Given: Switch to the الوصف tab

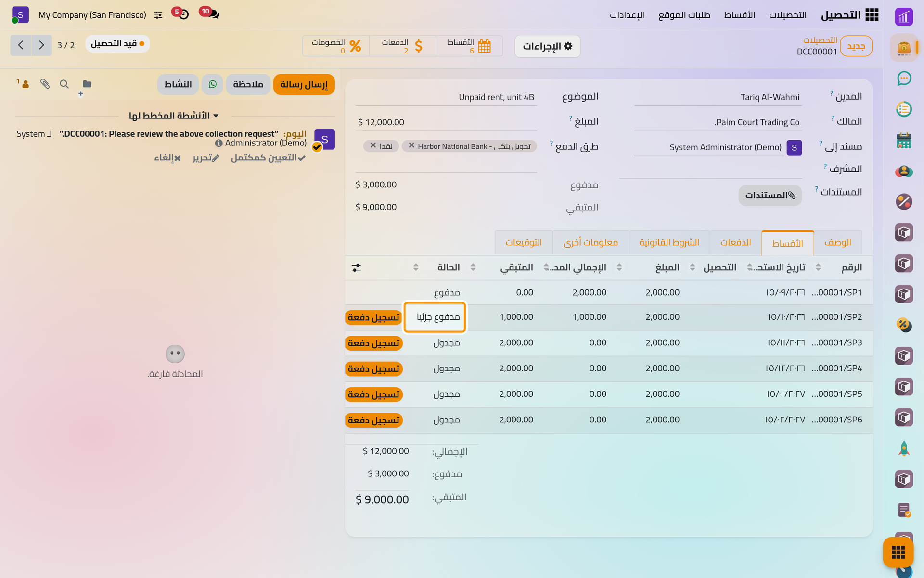Looking at the screenshot, I should click(837, 242).
